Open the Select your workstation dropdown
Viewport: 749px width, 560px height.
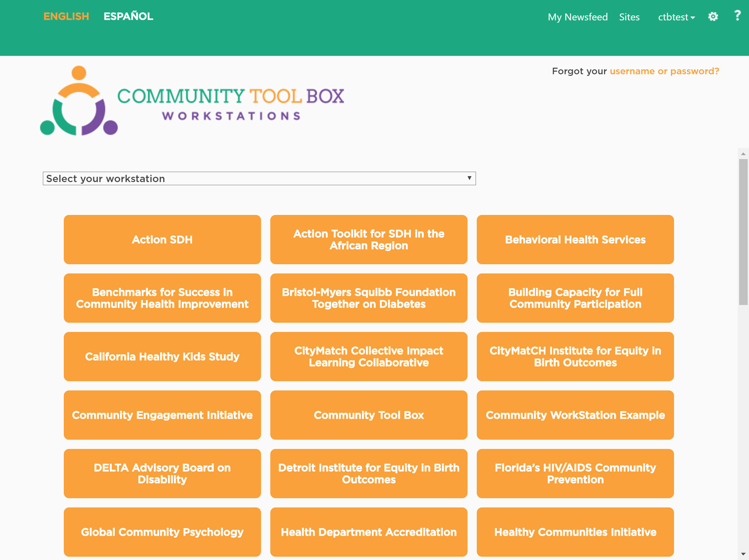259,178
